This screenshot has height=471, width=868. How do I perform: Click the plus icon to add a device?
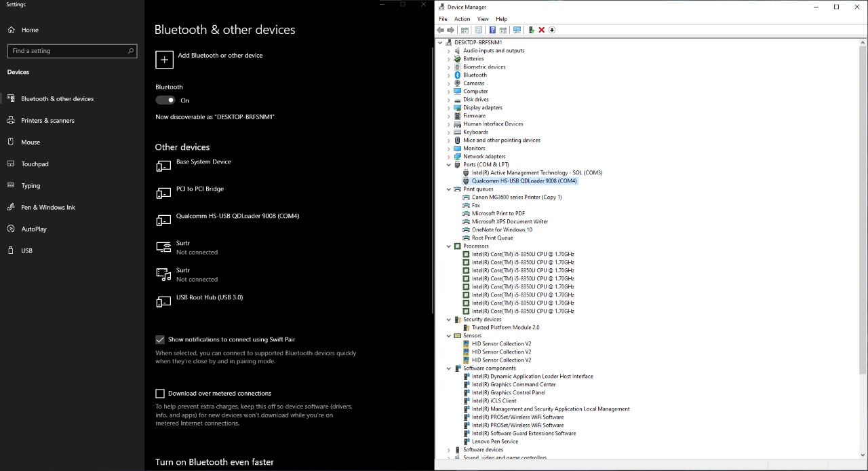coord(164,59)
